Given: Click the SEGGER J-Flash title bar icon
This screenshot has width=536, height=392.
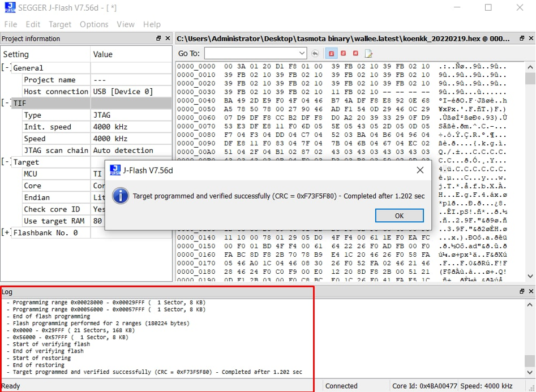Looking at the screenshot, I should pos(10,7).
